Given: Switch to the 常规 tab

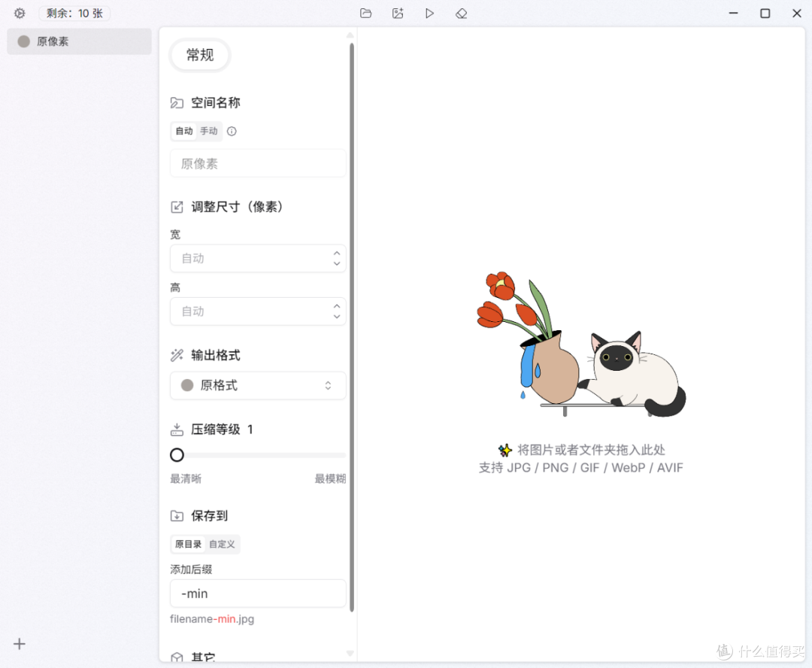Looking at the screenshot, I should click(200, 55).
